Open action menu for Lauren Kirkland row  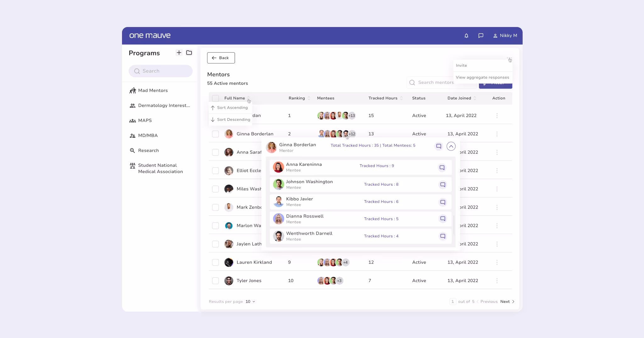pyautogui.click(x=497, y=262)
